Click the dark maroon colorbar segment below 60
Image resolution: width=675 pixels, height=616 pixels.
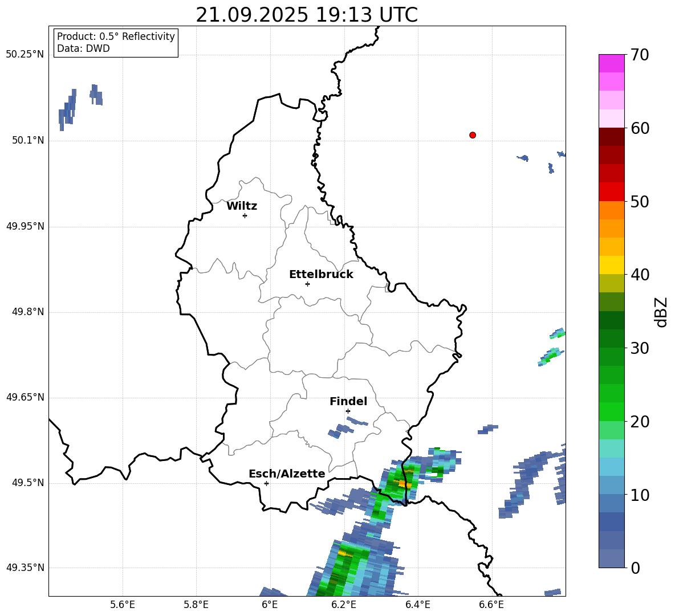[x=612, y=137]
